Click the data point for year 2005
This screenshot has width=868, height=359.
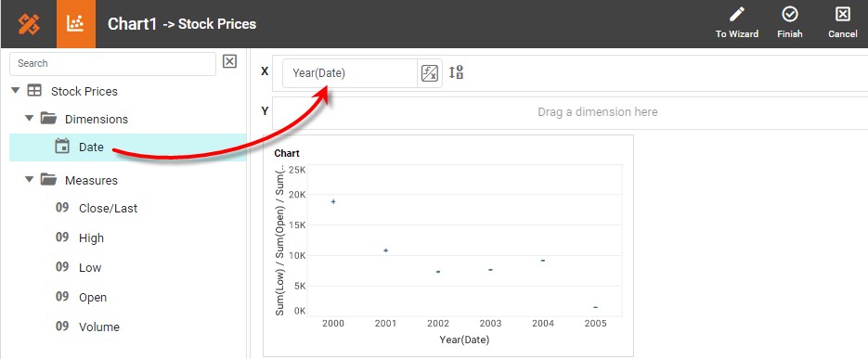(x=596, y=307)
